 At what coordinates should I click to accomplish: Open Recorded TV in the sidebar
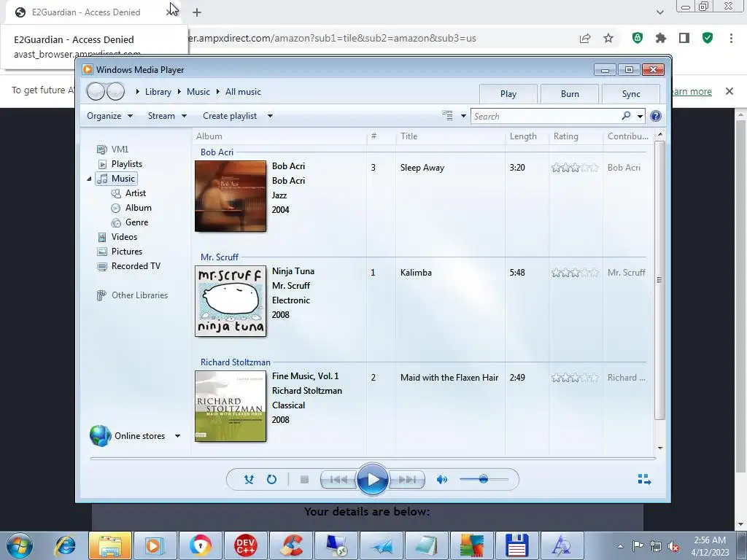pos(128,266)
